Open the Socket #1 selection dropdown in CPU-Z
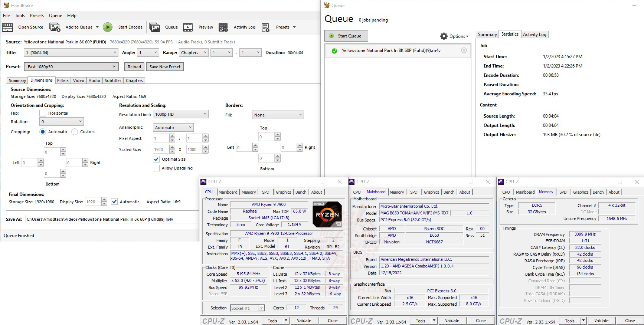This screenshot has width=644, height=325. [x=247, y=308]
